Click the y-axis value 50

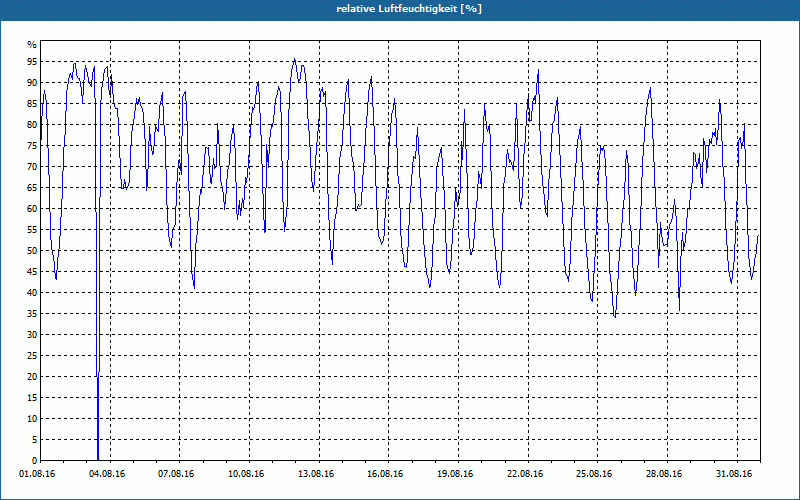32,251
